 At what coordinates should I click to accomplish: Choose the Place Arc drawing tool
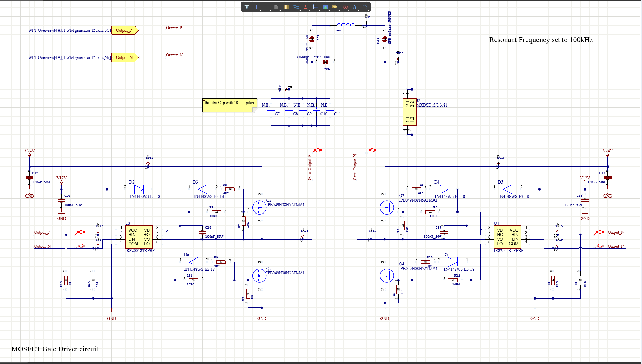pos(364,7)
